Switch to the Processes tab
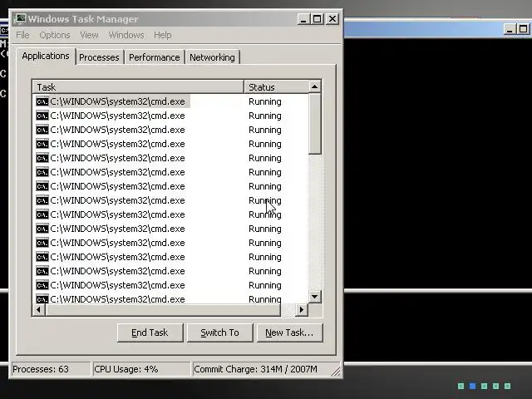 point(99,57)
